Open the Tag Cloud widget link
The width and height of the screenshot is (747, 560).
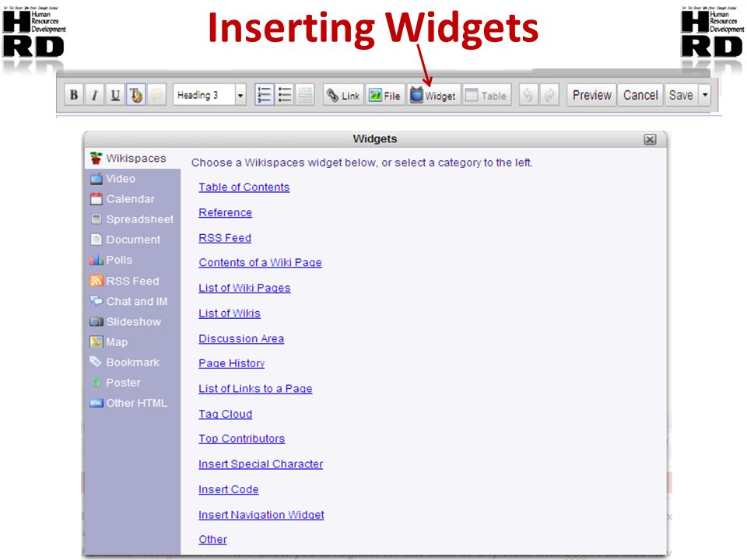point(226,414)
